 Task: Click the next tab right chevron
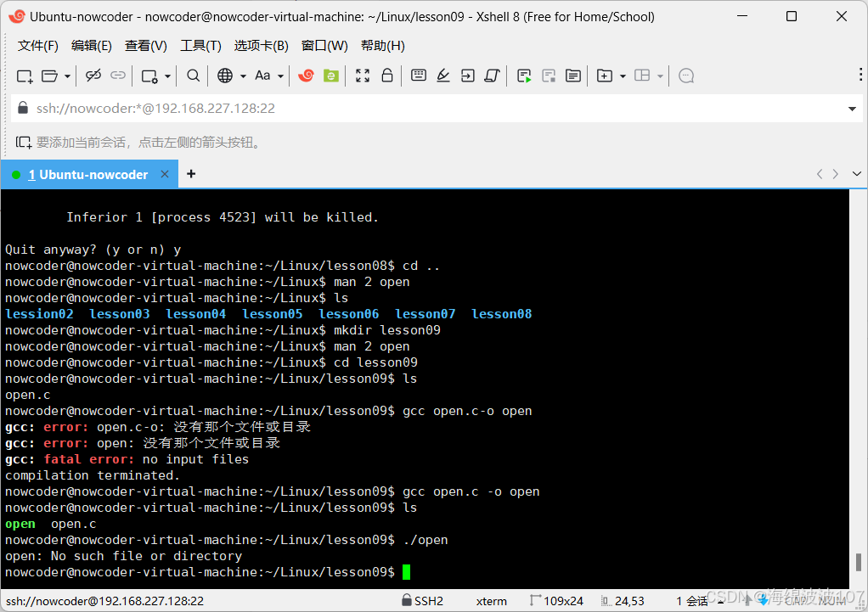pyautogui.click(x=836, y=174)
